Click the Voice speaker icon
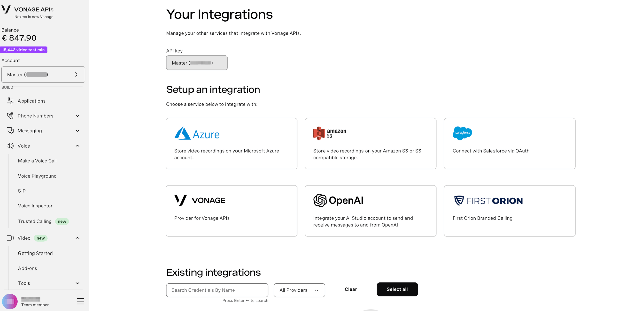Image resolution: width=644 pixels, height=311 pixels. coord(10,146)
